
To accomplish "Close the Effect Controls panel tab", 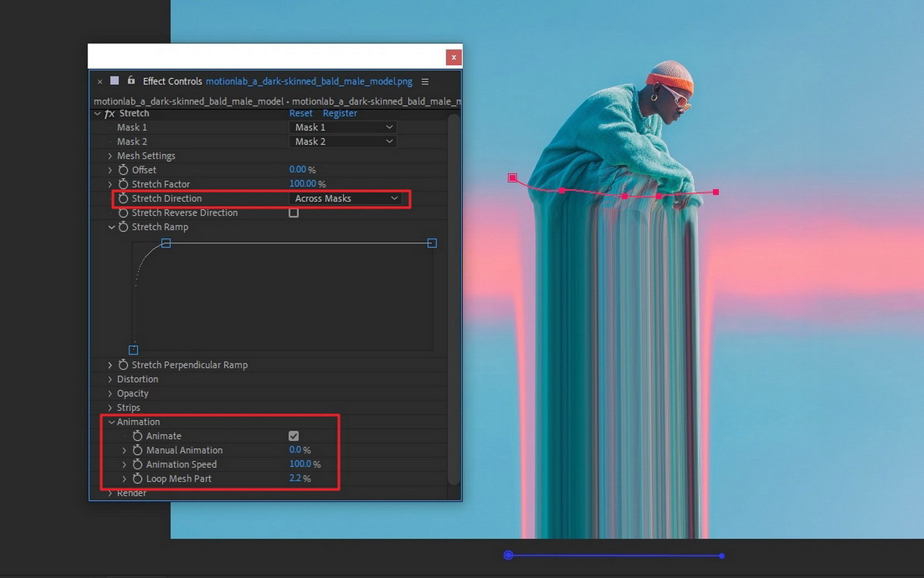I will [x=100, y=81].
